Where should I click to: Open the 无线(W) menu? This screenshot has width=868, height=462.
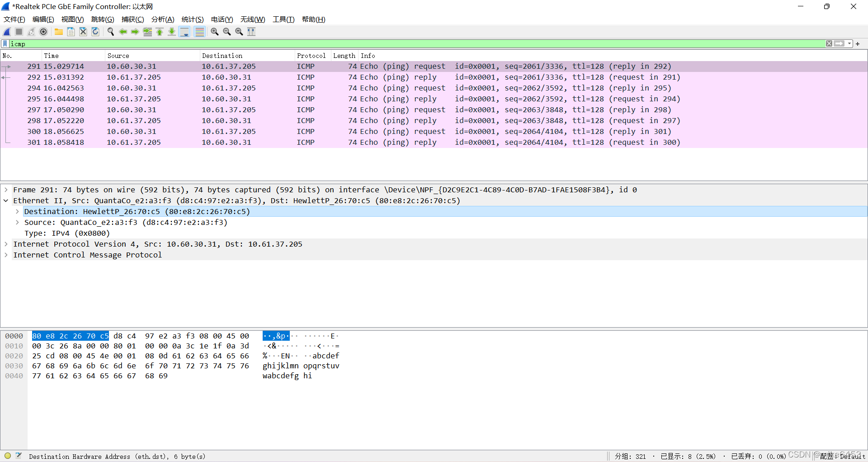253,19
